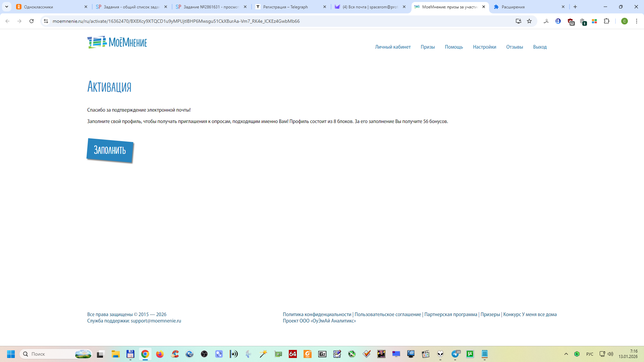Viewport: 644px width, 362px height.
Task: Open the green Chrome profile avatar
Action: pyautogui.click(x=624, y=21)
